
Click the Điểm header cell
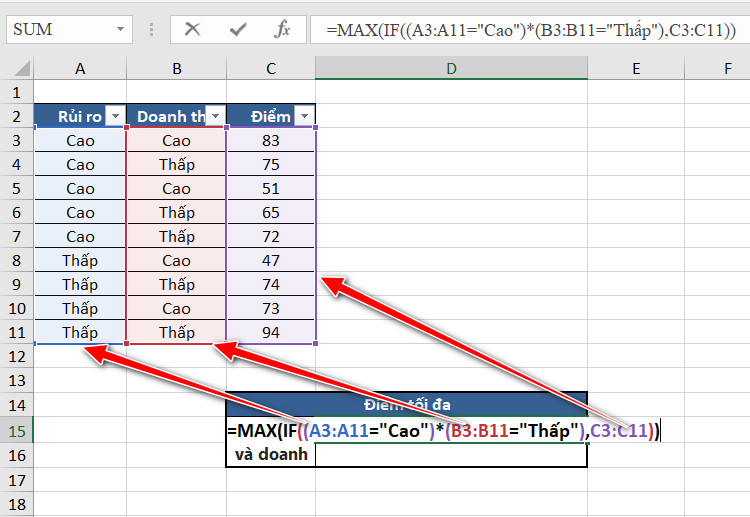click(271, 116)
